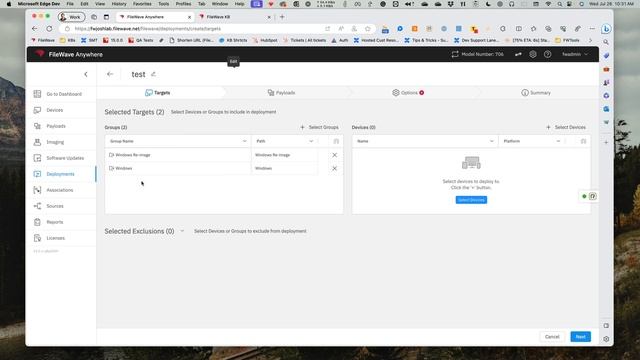Open the HubSpot bookmark

(x=265, y=40)
